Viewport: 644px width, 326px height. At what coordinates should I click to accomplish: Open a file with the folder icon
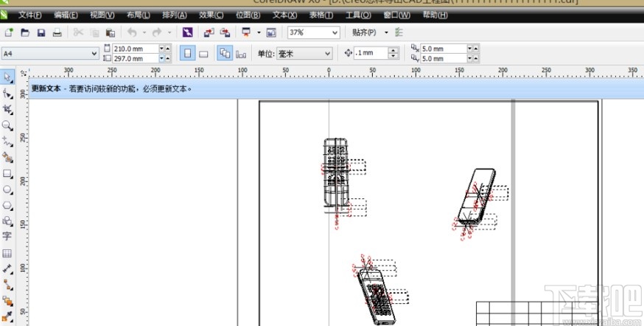click(x=25, y=32)
